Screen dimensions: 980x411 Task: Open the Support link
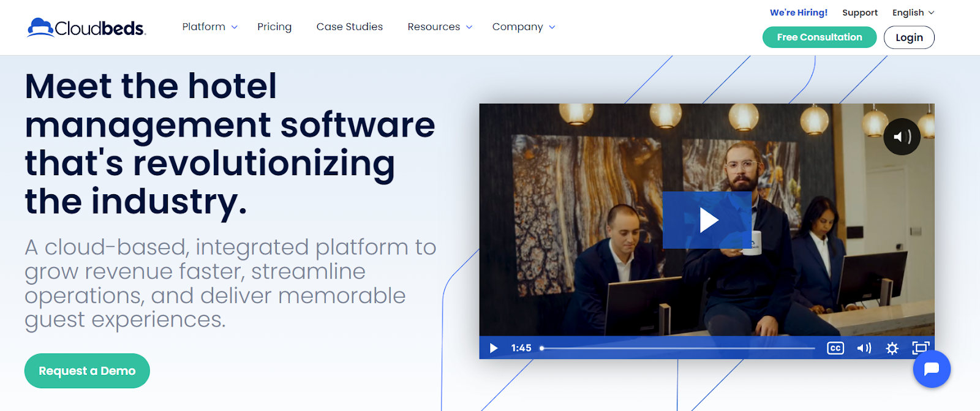click(x=860, y=12)
